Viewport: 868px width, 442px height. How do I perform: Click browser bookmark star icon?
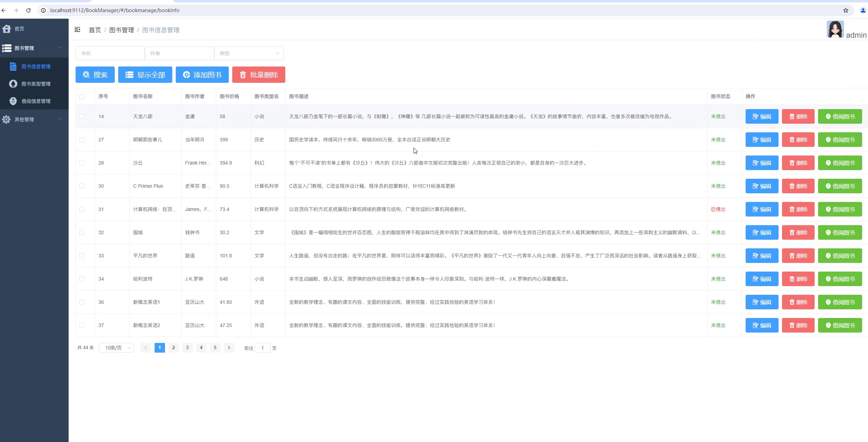[x=846, y=10]
